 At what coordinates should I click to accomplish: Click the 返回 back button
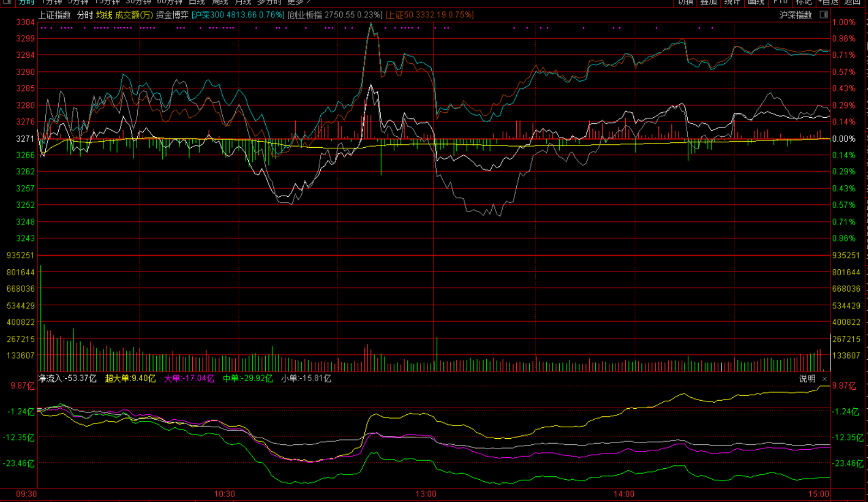coord(853,2)
